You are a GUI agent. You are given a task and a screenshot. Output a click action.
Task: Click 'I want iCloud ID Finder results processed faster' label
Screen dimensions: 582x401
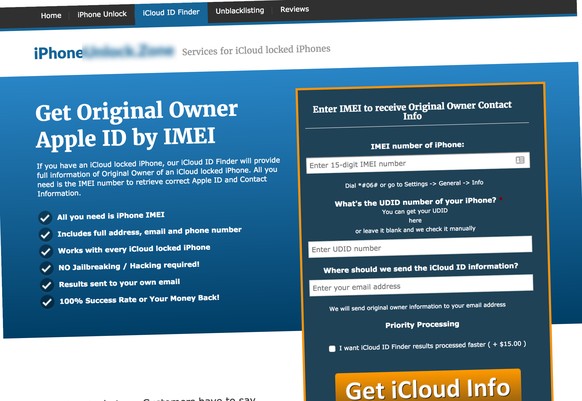click(x=432, y=346)
